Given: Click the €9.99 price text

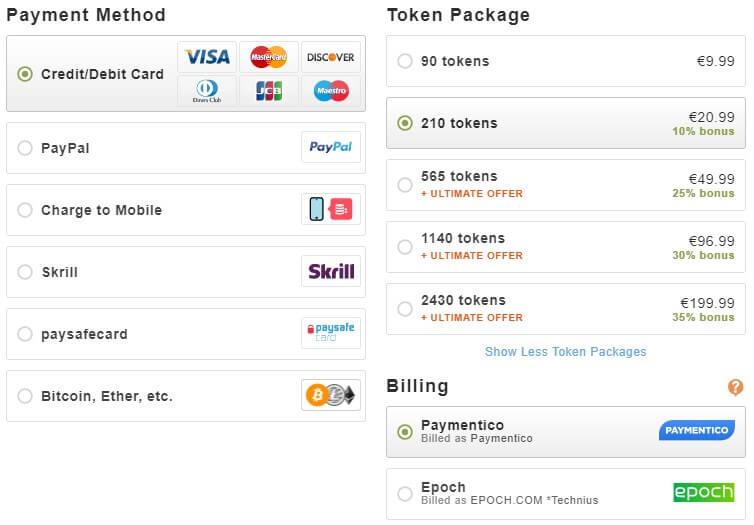Looking at the screenshot, I should [716, 61].
